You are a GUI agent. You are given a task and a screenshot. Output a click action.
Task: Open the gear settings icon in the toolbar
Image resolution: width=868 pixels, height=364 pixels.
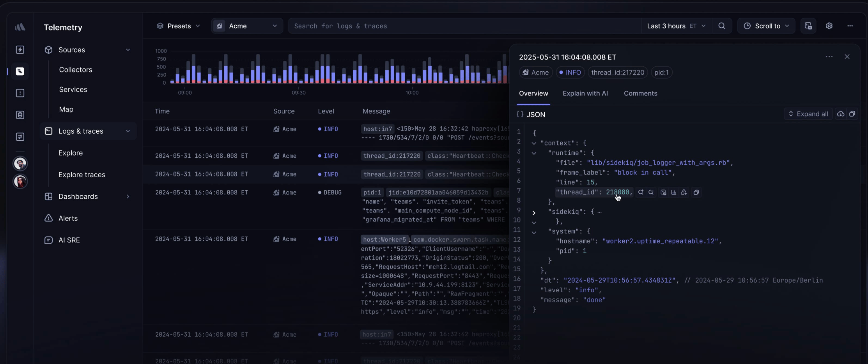click(829, 26)
